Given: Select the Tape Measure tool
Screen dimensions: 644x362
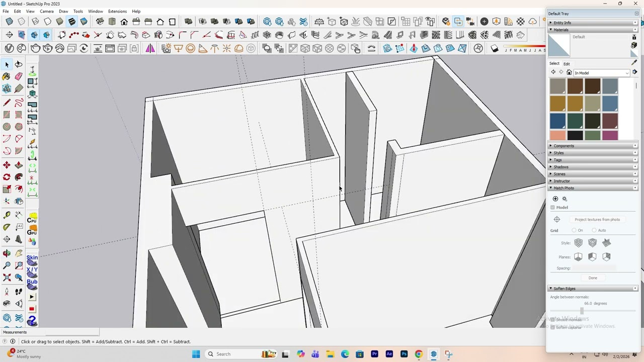Looking at the screenshot, I should point(7,215).
